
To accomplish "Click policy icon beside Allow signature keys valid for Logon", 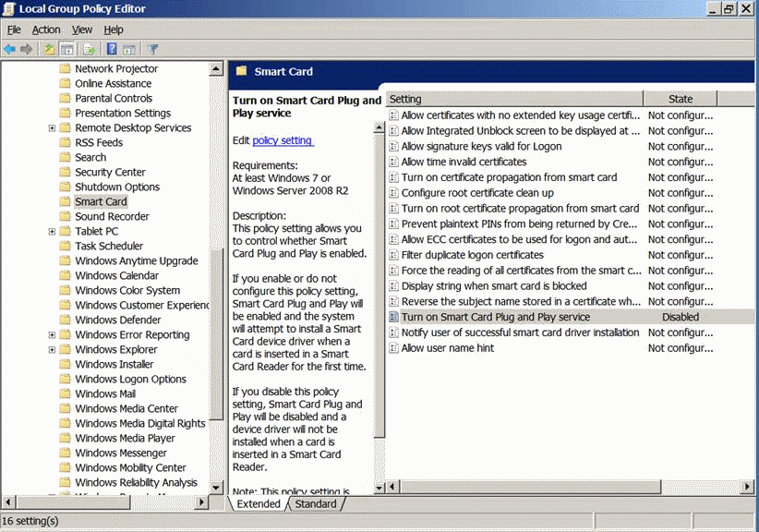I will pyautogui.click(x=394, y=146).
